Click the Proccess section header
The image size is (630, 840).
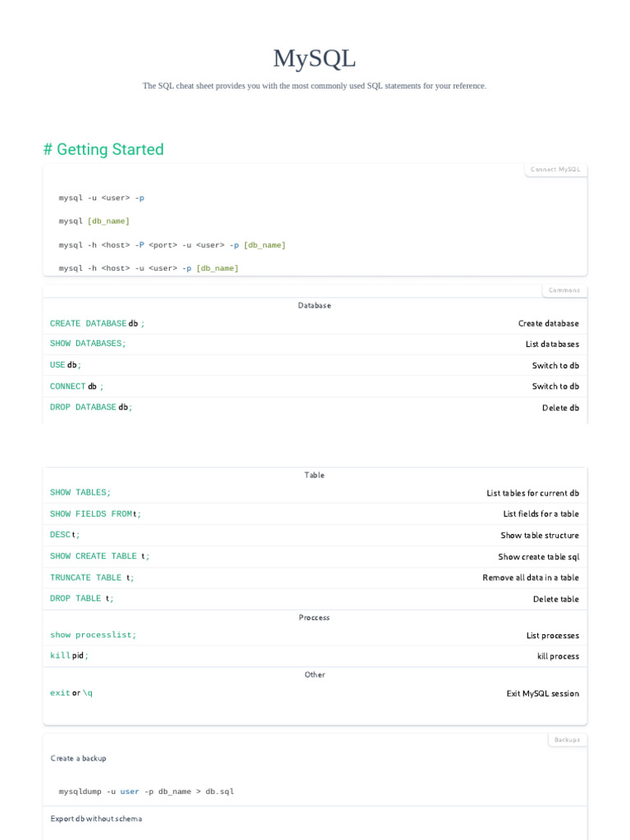click(314, 618)
